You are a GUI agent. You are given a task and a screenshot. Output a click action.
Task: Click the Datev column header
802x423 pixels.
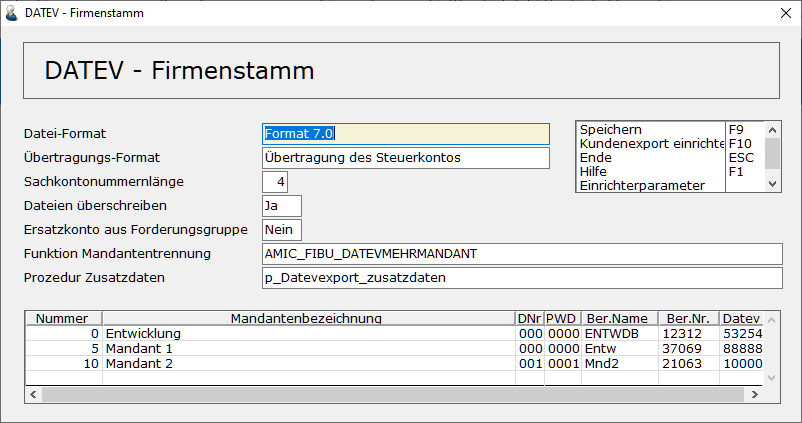[x=741, y=318]
